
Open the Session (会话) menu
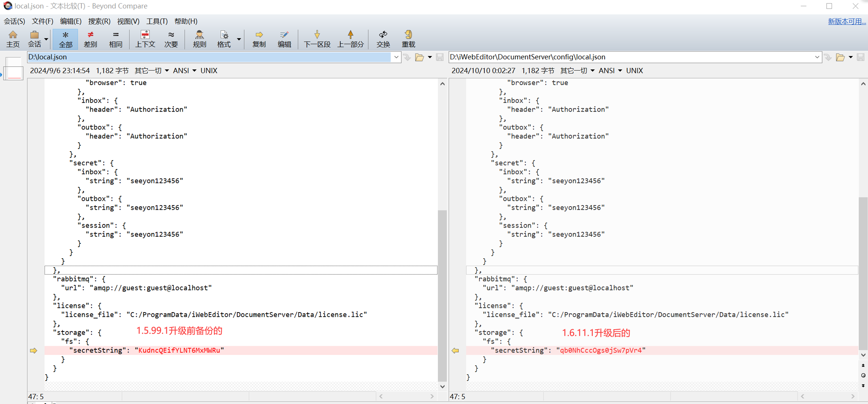(x=14, y=21)
